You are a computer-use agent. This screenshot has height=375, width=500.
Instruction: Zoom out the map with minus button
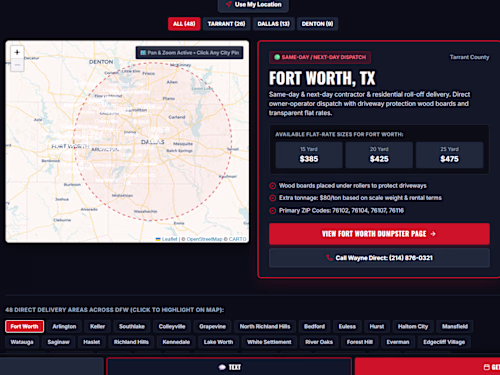(x=17, y=65)
